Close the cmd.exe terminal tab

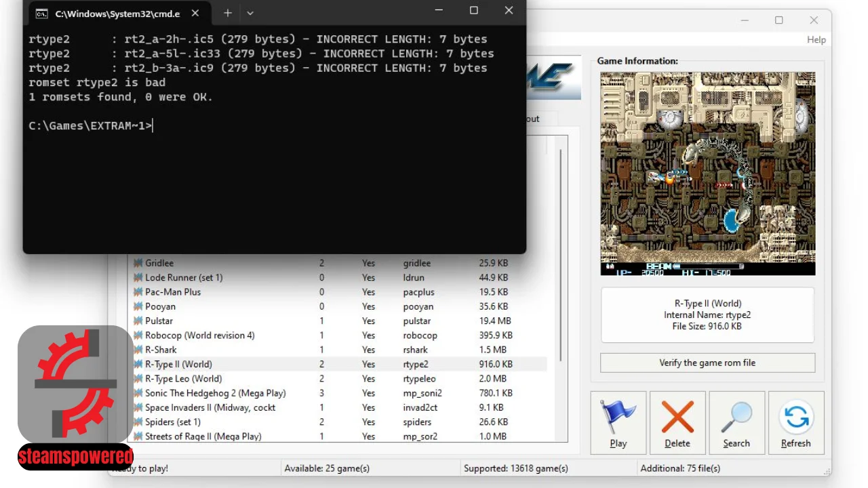(x=195, y=13)
